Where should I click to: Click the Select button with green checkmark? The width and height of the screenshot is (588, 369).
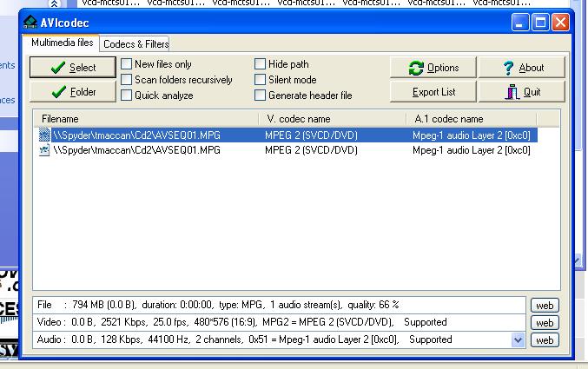(x=73, y=68)
